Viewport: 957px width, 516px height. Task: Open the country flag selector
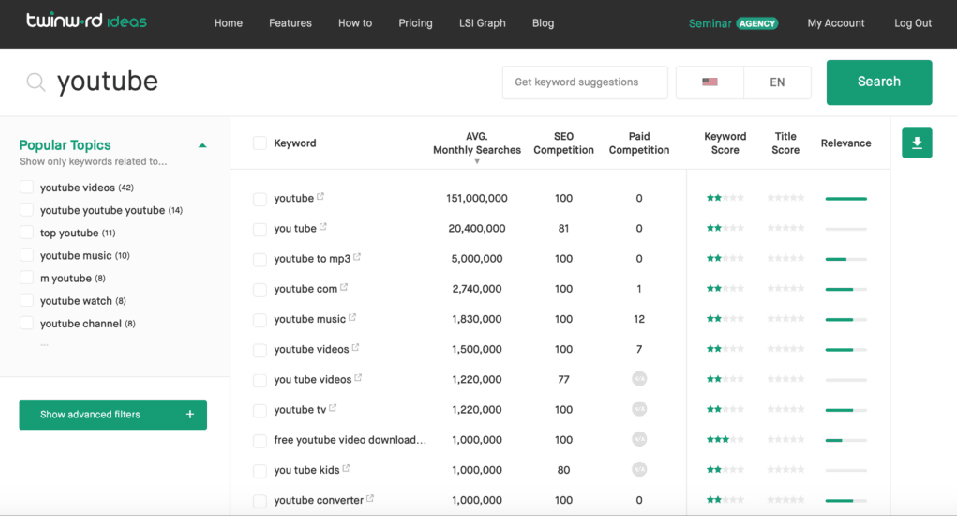point(710,82)
